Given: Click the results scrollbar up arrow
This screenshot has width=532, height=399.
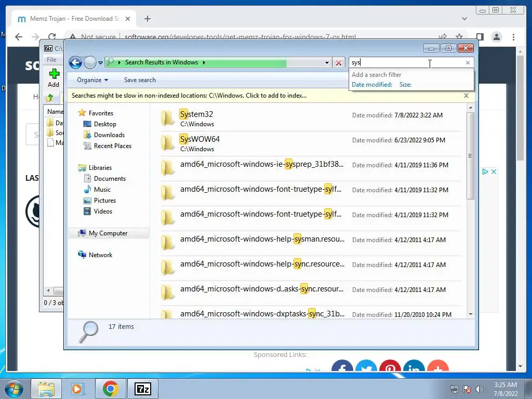Looking at the screenshot, I should 471,108.
